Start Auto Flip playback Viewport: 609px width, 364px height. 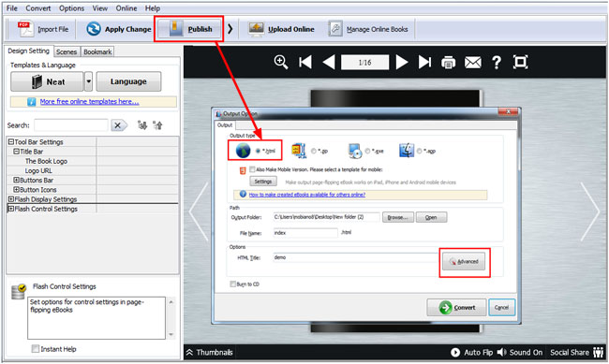click(471, 353)
